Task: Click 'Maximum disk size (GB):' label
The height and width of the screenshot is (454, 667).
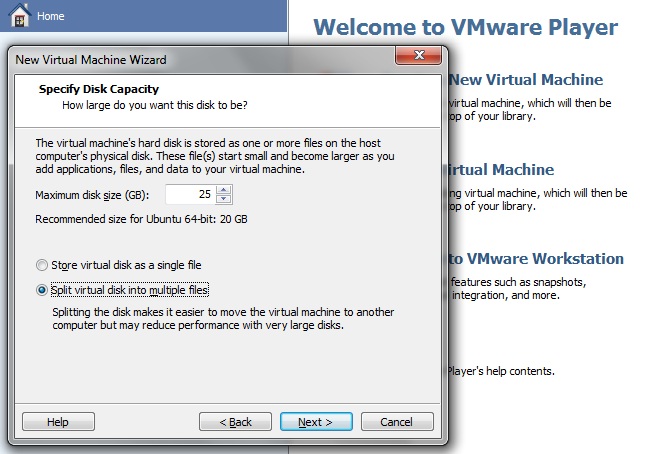Action: [92, 195]
